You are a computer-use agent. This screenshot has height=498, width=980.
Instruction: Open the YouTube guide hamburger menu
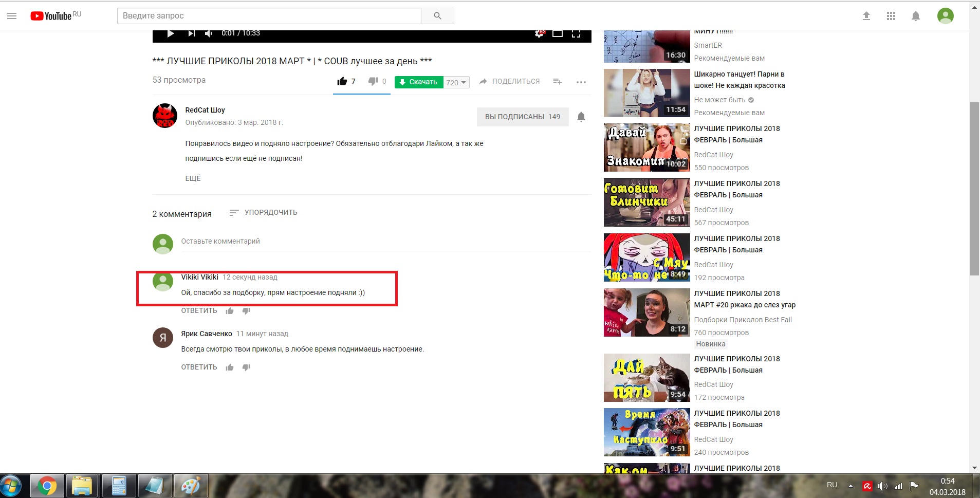click(x=12, y=16)
